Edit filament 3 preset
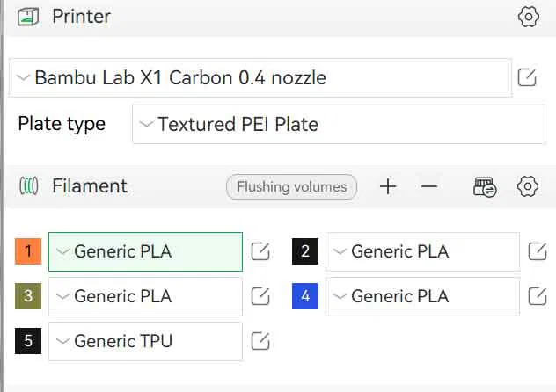The height and width of the screenshot is (392, 556). point(260,296)
